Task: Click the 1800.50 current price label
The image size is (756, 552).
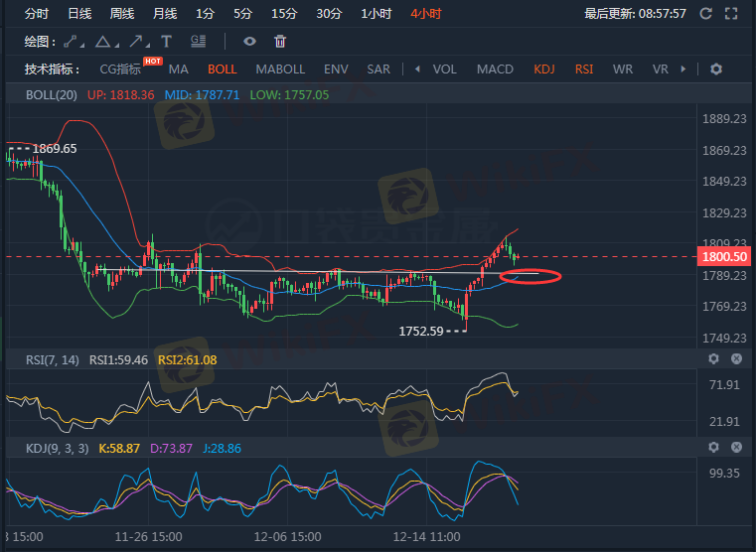Action: pos(722,256)
